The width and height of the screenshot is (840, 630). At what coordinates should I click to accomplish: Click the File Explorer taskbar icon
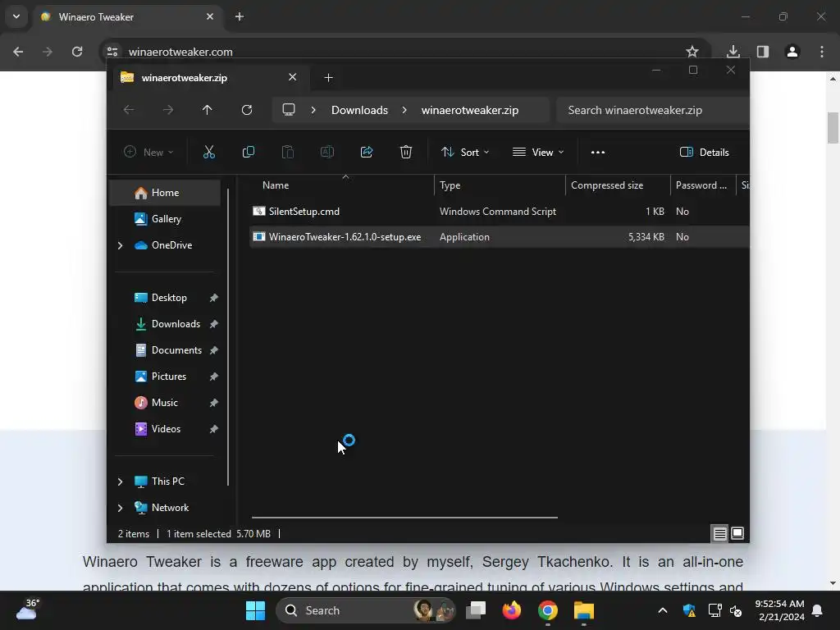[x=584, y=610]
